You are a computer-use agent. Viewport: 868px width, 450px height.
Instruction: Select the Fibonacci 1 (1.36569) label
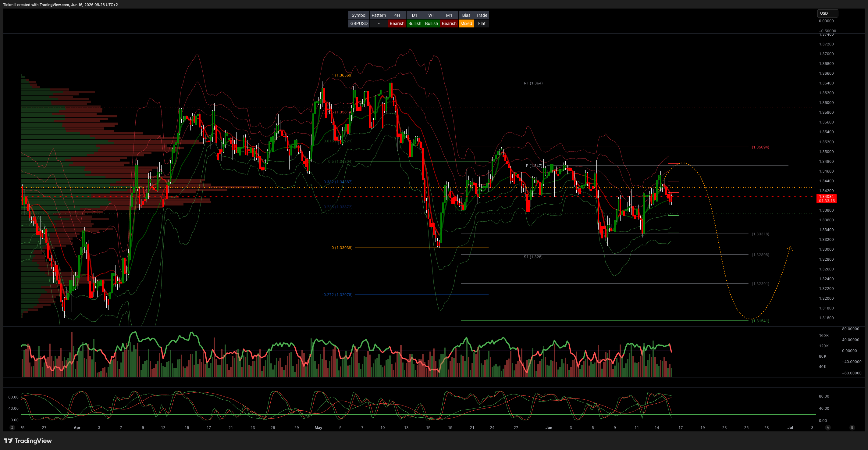tap(342, 75)
